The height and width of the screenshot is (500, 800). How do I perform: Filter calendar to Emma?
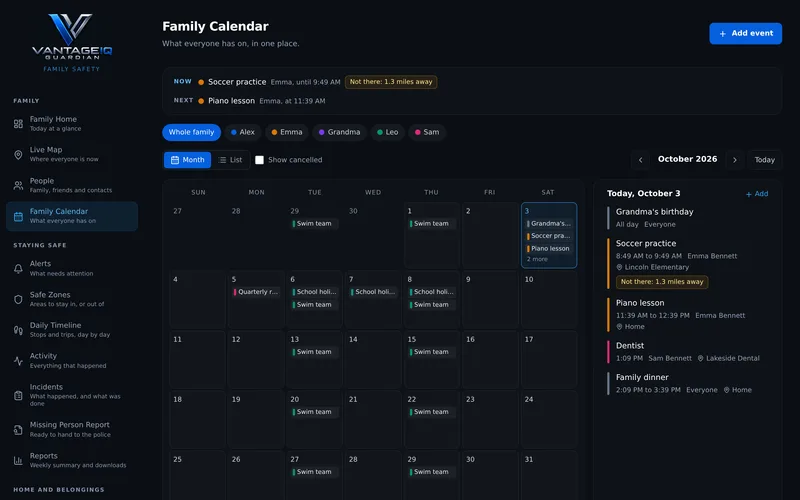coord(287,132)
